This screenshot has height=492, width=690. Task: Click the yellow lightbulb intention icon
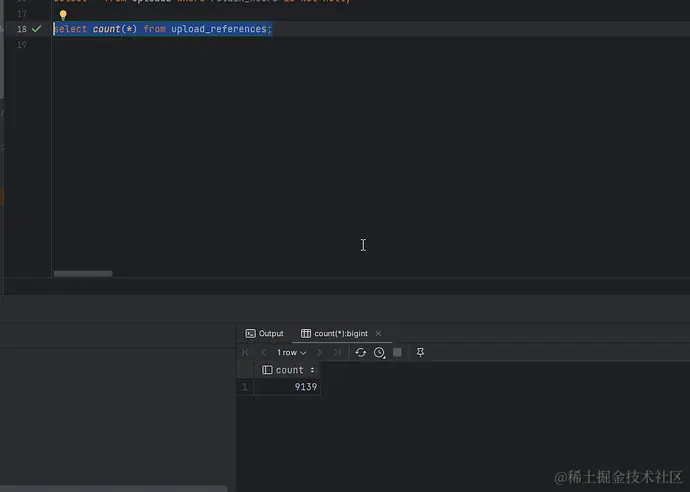coord(63,15)
